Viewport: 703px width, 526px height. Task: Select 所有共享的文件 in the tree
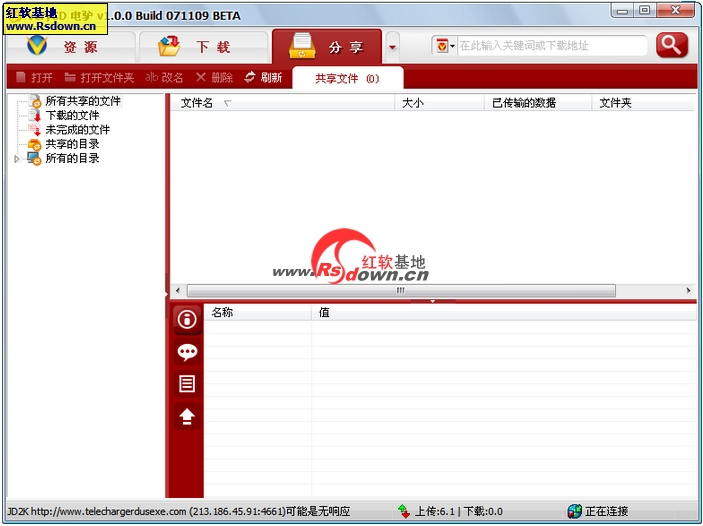coord(83,101)
